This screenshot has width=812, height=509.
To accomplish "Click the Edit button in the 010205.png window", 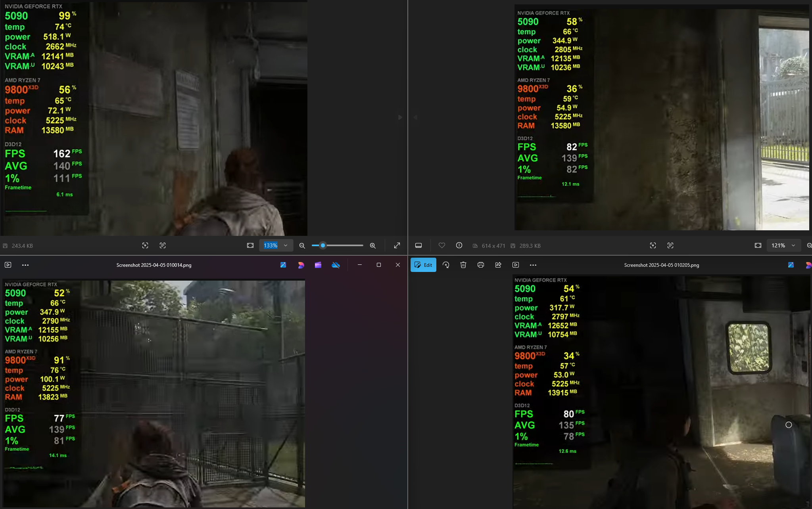I will click(423, 265).
